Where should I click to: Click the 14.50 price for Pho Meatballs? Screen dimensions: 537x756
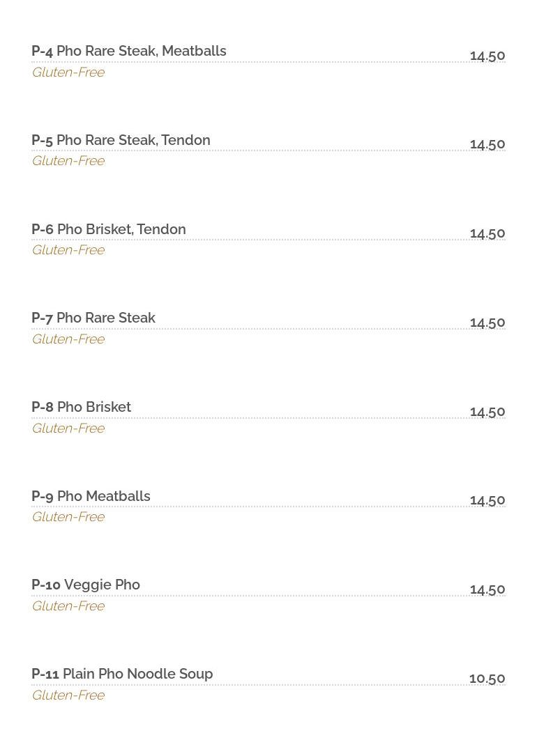487,500
